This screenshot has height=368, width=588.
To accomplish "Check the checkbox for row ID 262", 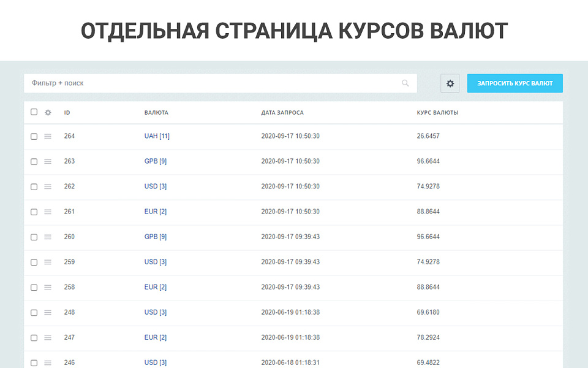I will 34,186.
